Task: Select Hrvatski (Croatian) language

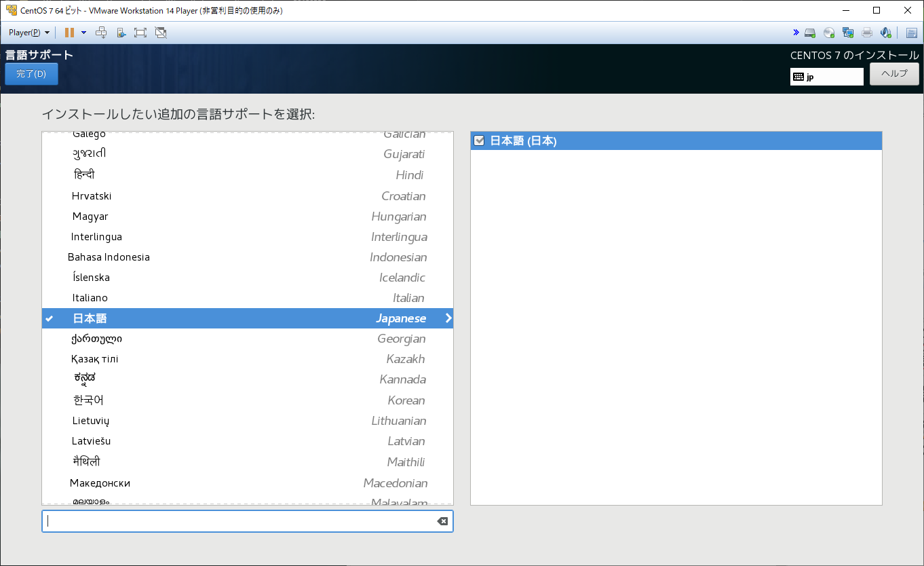Action: tap(248, 196)
